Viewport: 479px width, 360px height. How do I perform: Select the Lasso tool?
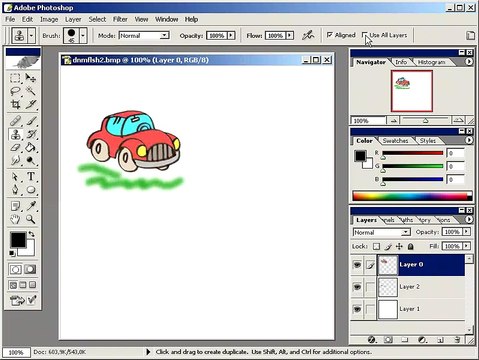[15, 91]
